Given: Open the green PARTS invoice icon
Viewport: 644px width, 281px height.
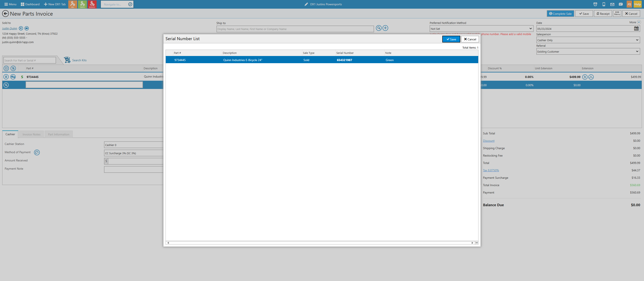Looking at the screenshot, I should (82, 4).
